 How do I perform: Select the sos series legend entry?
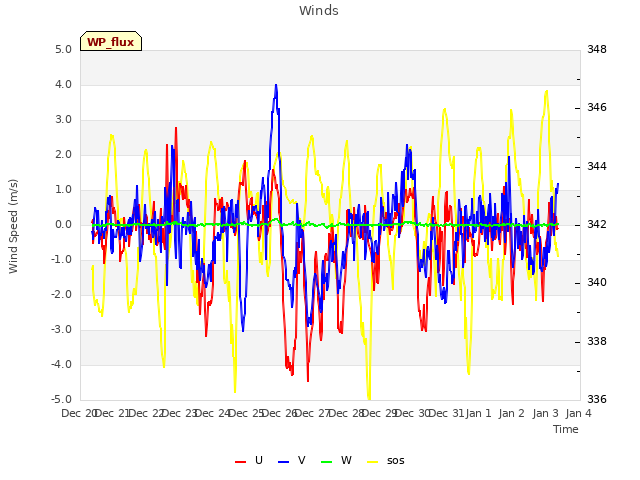(x=386, y=460)
